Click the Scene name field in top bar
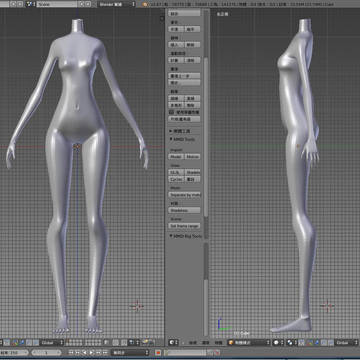 coord(57,4)
